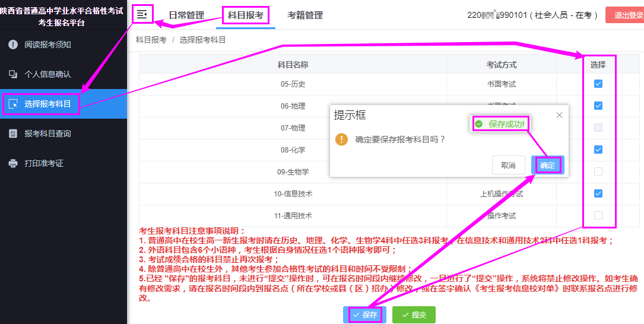Collapse sidebar with the hamburger menu icon
This screenshot has width=644, height=324.
(141, 15)
